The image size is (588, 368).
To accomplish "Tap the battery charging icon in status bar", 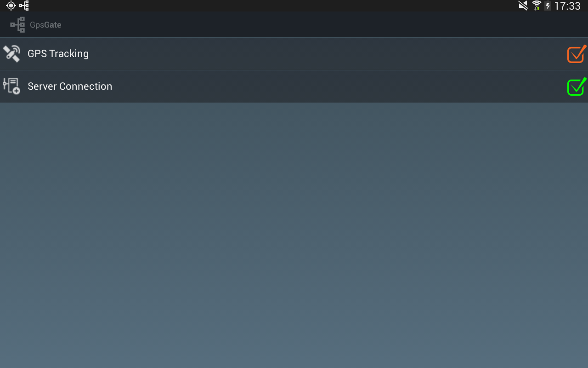I will coord(548,6).
